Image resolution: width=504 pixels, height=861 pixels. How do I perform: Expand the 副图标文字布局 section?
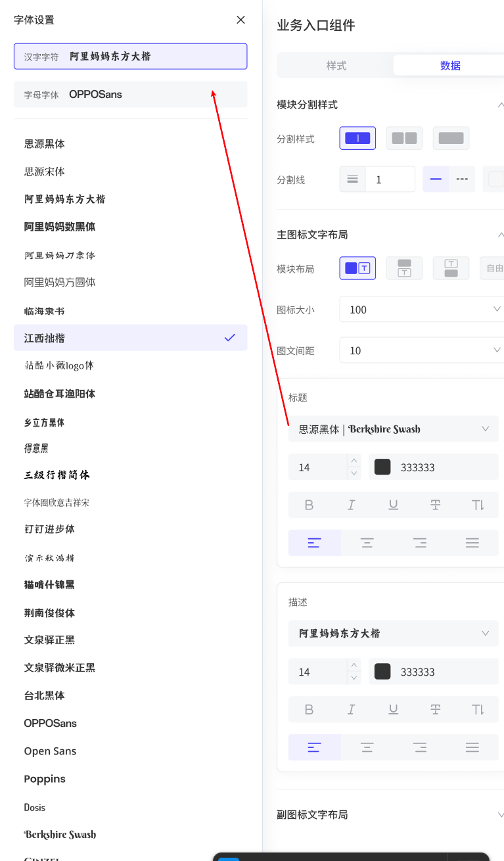(x=501, y=815)
